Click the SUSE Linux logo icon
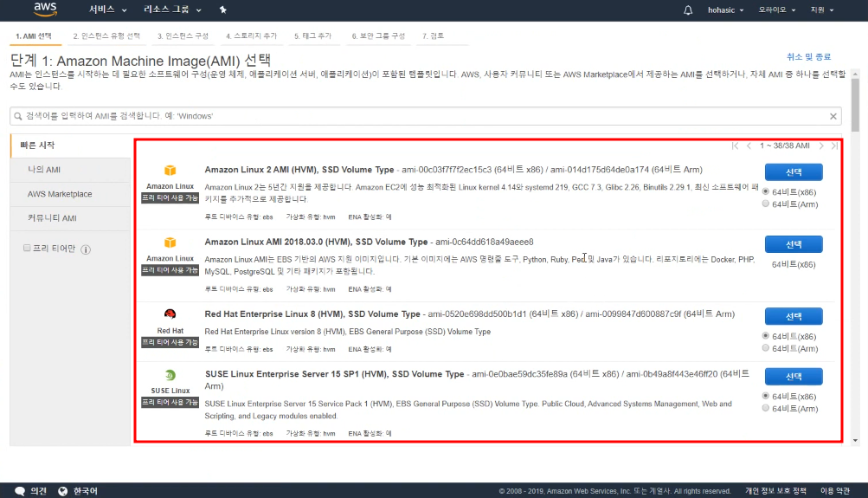This screenshot has width=868, height=498. pos(170,375)
